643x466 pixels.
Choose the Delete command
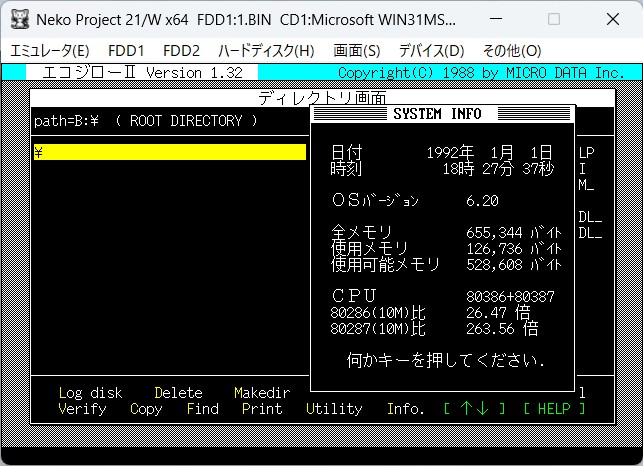click(178, 393)
